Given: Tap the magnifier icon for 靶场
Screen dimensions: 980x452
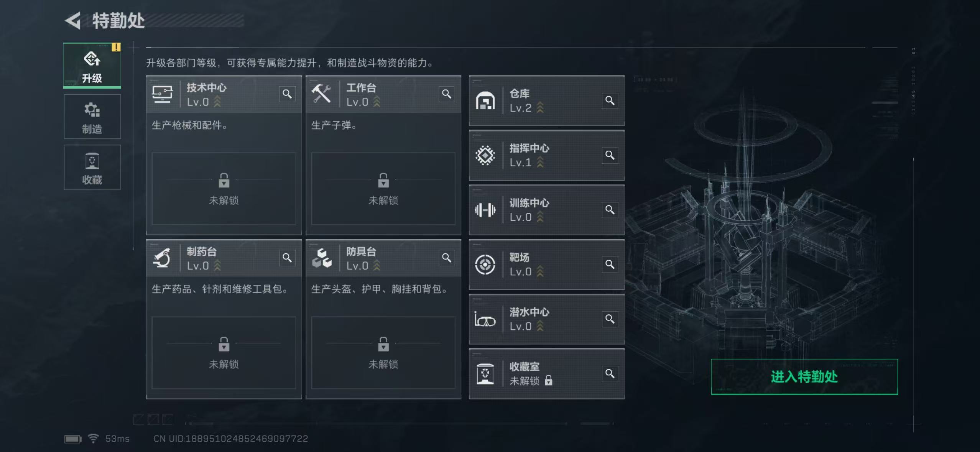Looking at the screenshot, I should [x=610, y=265].
